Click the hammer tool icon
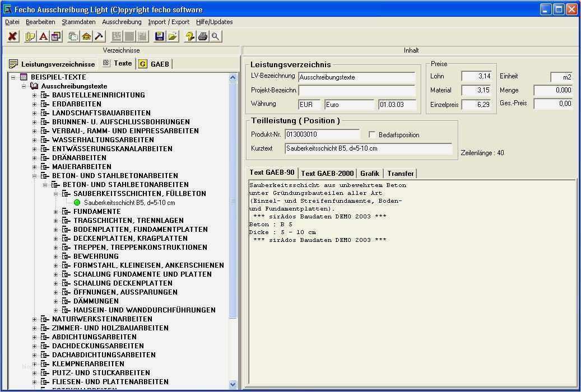 [x=99, y=36]
